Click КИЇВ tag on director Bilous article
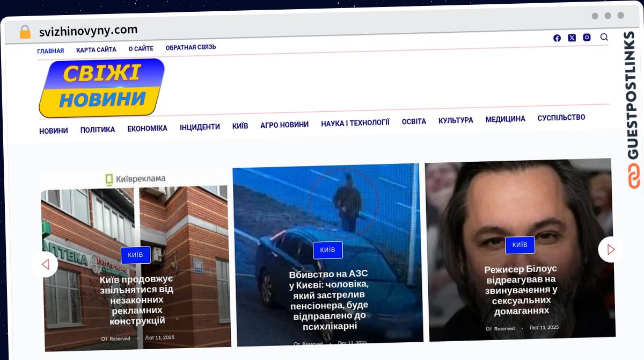 (519, 245)
